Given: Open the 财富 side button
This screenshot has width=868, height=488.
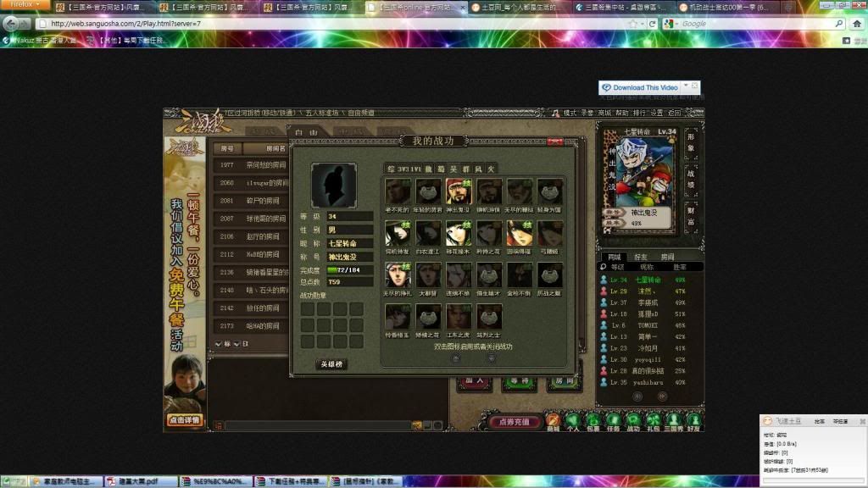Looking at the screenshot, I should point(691,216).
